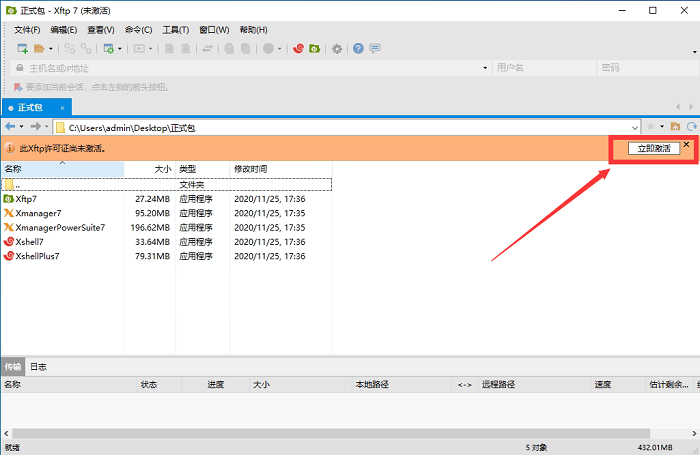The width and height of the screenshot is (700, 455).
Task: Open the 编辑(E) menu
Action: click(64, 30)
